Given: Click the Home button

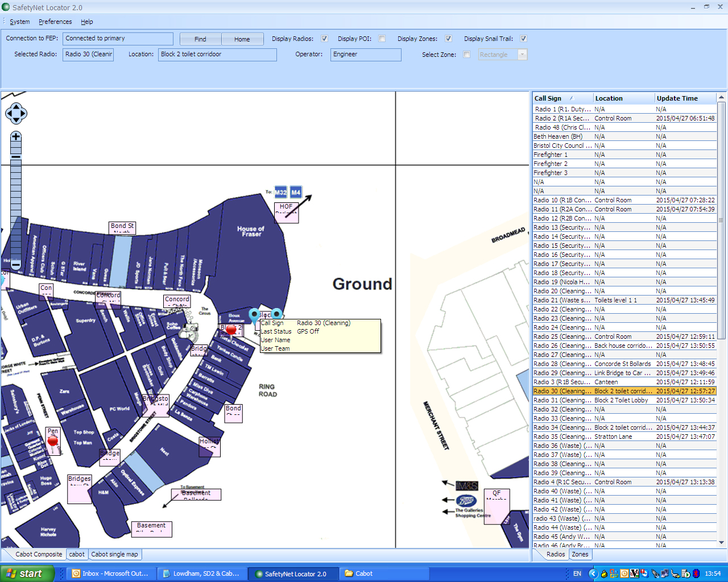Looking at the screenshot, I should click(242, 39).
